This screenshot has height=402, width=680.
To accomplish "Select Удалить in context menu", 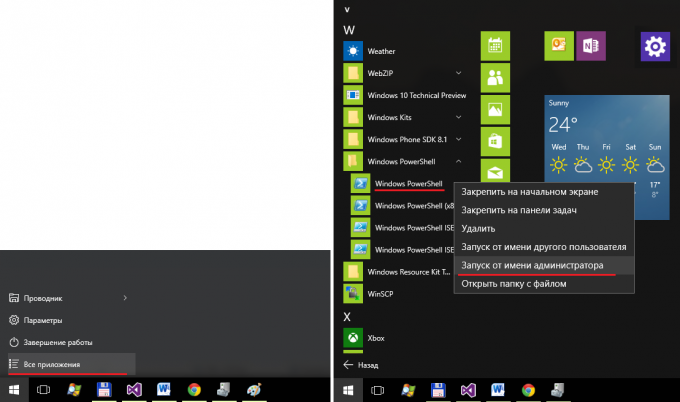I will click(x=544, y=229).
